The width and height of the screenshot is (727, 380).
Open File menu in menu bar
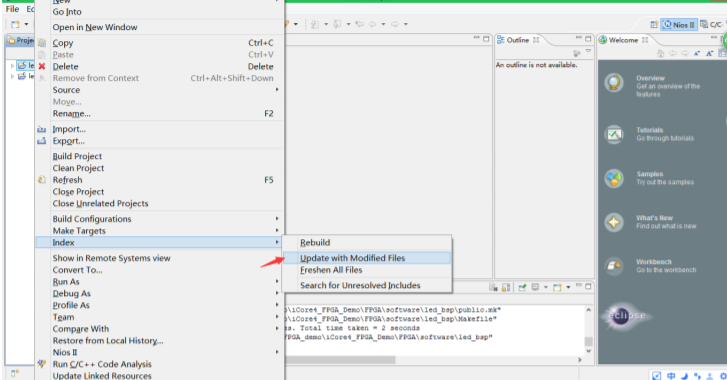[x=13, y=9]
